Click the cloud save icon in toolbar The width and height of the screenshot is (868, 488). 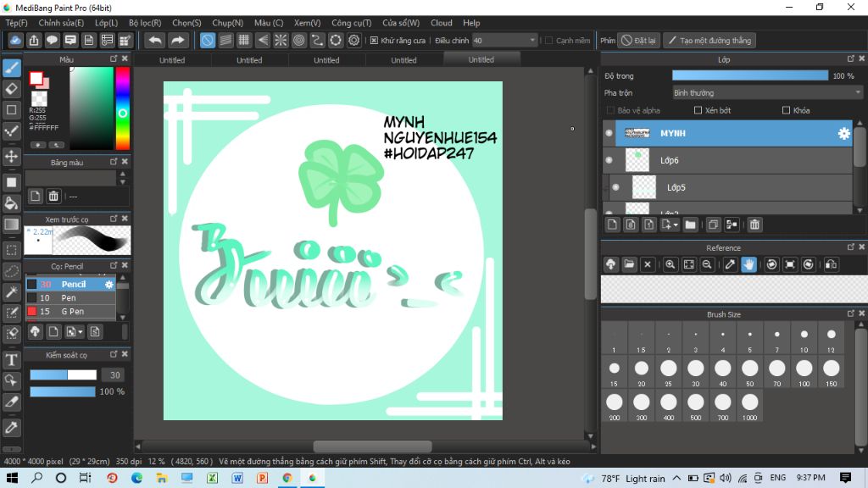click(x=15, y=41)
